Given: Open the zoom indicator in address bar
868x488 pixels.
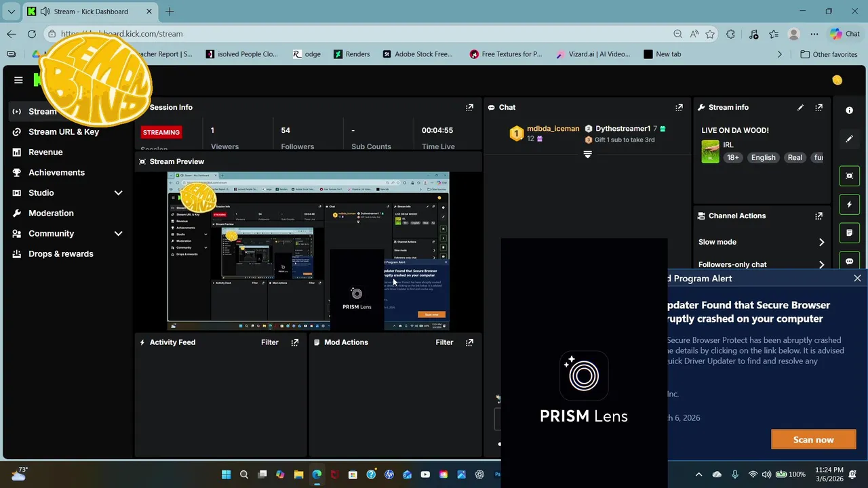Looking at the screenshot, I should point(677,34).
